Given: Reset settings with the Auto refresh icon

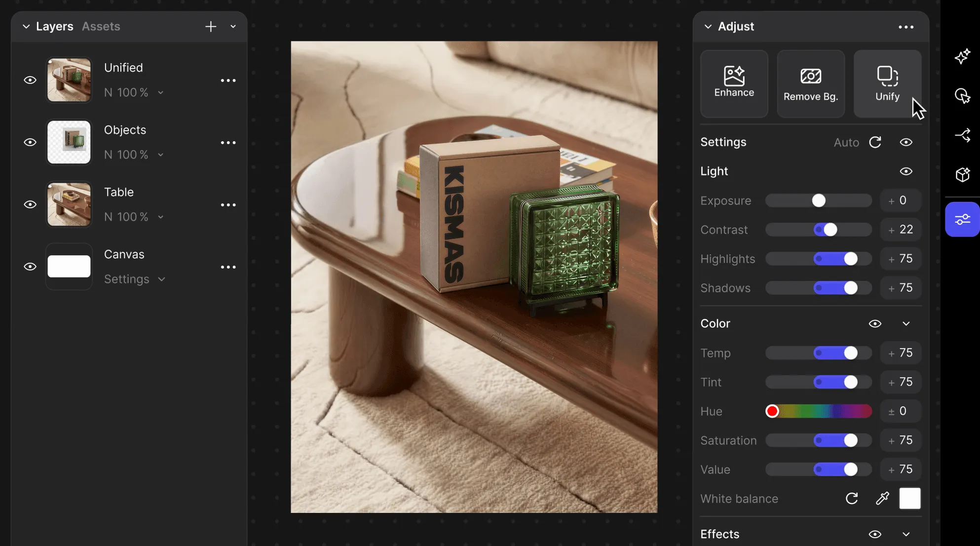Looking at the screenshot, I should click(x=875, y=142).
